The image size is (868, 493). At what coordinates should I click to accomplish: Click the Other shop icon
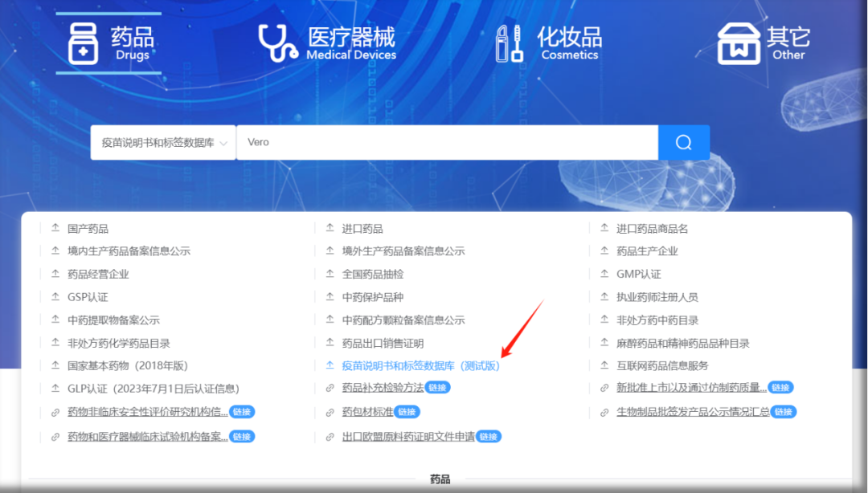pyautogui.click(x=738, y=43)
